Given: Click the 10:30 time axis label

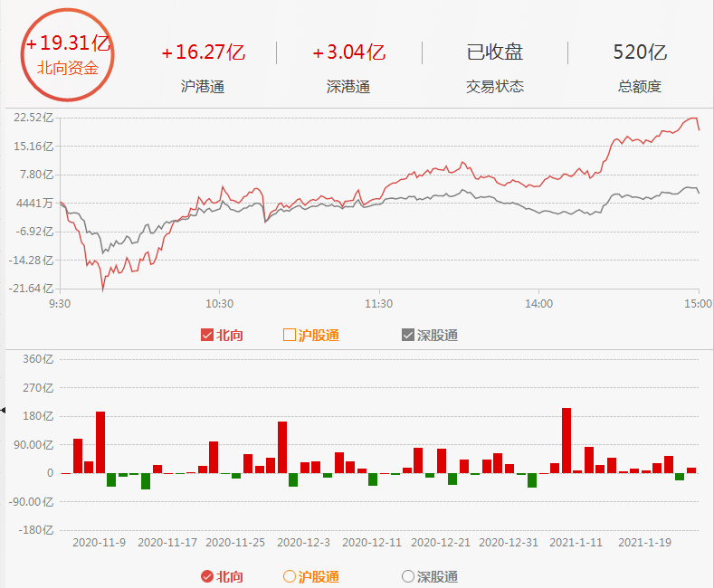Looking at the screenshot, I should tap(220, 304).
